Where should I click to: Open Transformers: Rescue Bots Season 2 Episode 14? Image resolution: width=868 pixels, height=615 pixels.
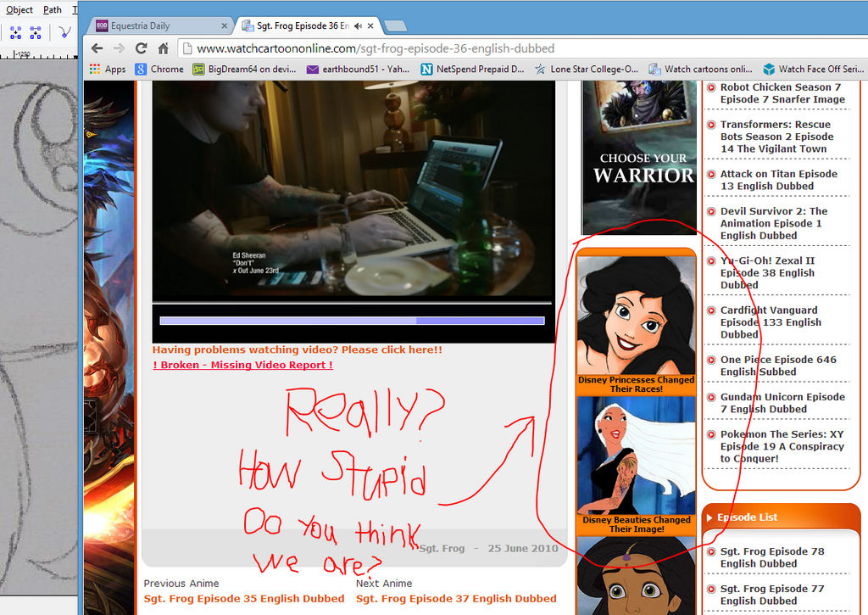point(776,137)
